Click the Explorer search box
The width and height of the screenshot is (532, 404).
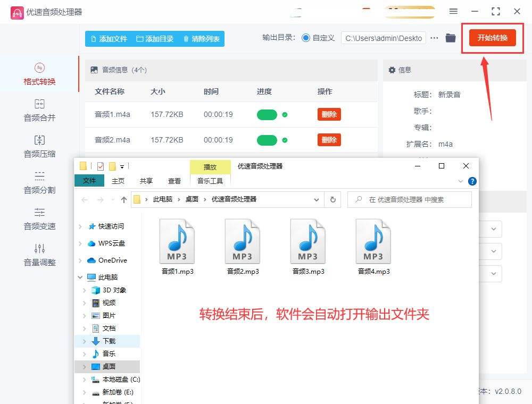[410, 200]
